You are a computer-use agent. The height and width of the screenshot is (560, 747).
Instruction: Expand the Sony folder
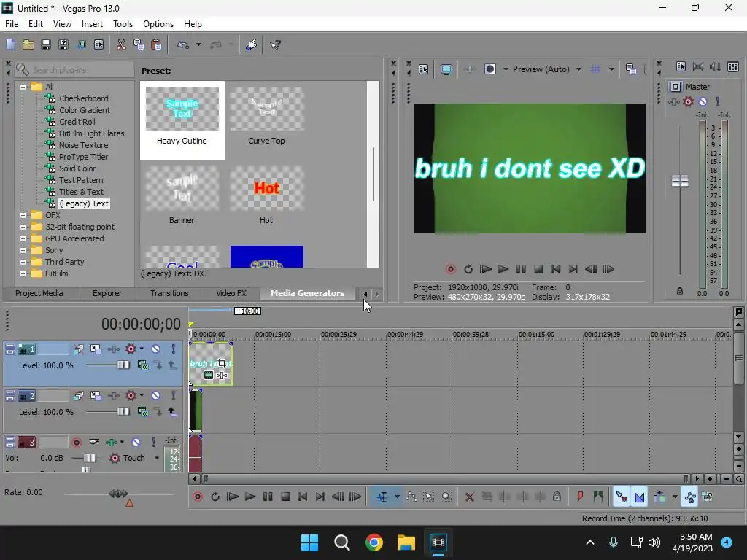tap(23, 250)
